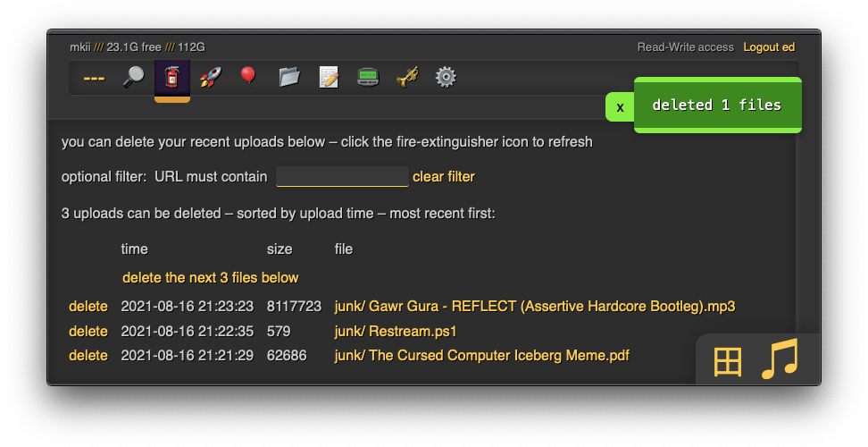
Task: Click the size value 8117723
Action: tap(294, 307)
